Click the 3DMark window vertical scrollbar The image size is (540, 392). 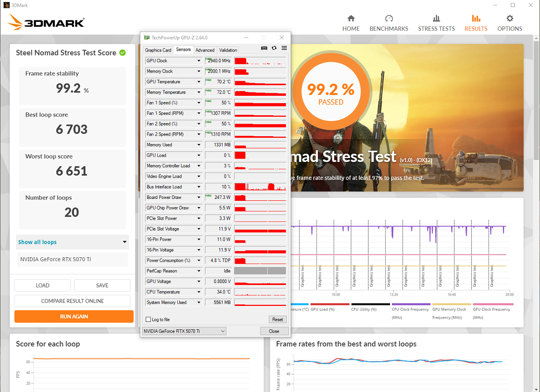536,97
